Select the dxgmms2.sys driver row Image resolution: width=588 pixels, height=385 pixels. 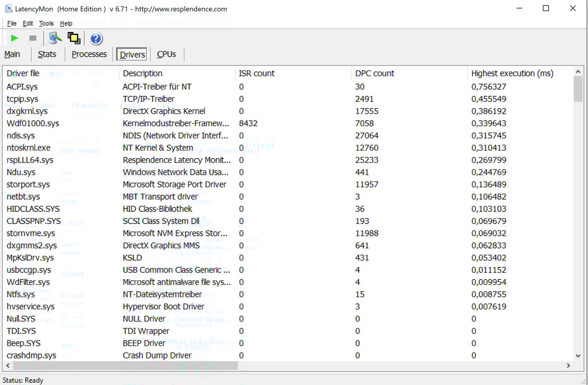click(289, 245)
